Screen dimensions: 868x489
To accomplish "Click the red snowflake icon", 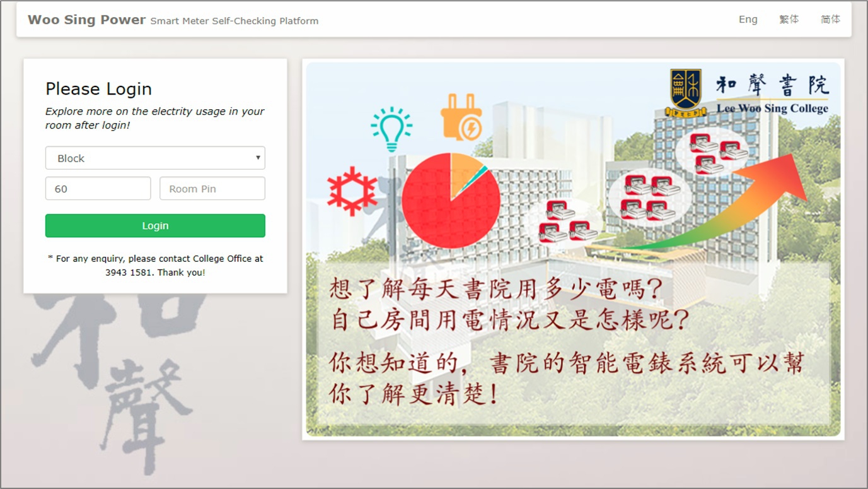I will (x=352, y=191).
